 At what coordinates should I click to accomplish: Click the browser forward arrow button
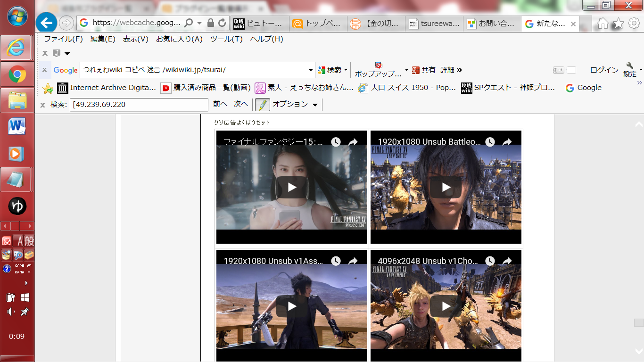tap(66, 23)
